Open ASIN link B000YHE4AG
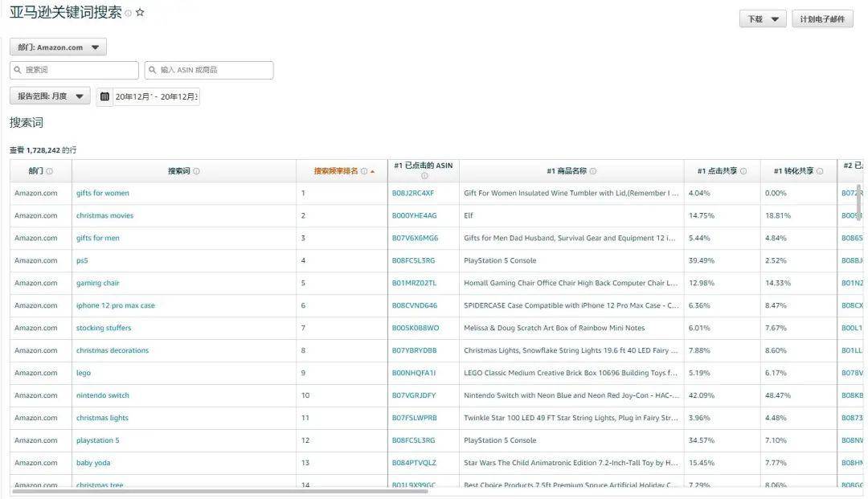Viewport: 868px width, 499px height. click(x=414, y=216)
